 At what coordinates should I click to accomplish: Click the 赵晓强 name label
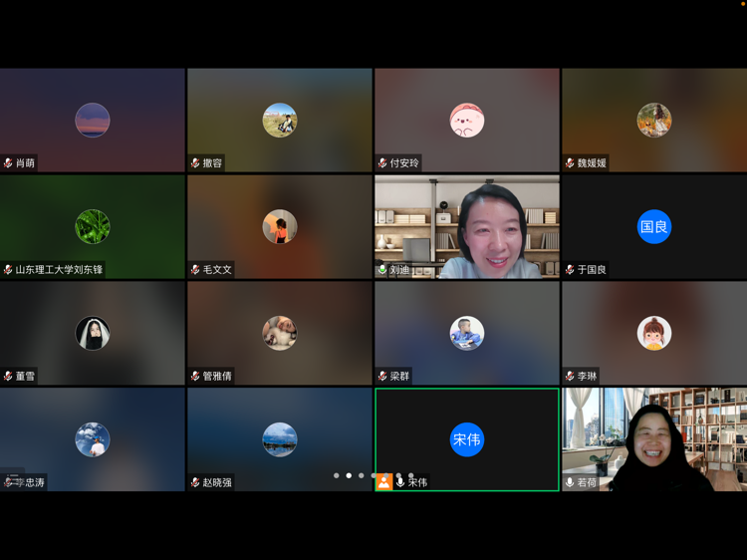click(218, 483)
